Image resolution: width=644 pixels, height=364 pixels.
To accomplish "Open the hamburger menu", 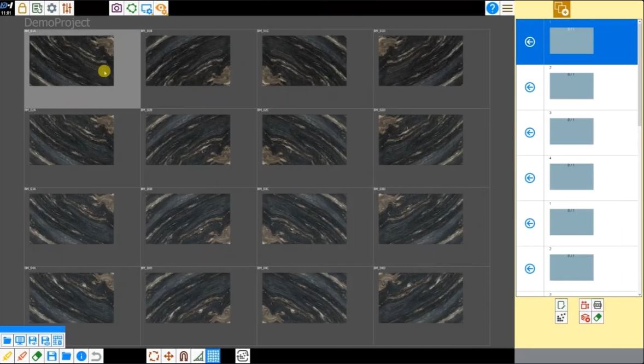I will click(x=507, y=8).
